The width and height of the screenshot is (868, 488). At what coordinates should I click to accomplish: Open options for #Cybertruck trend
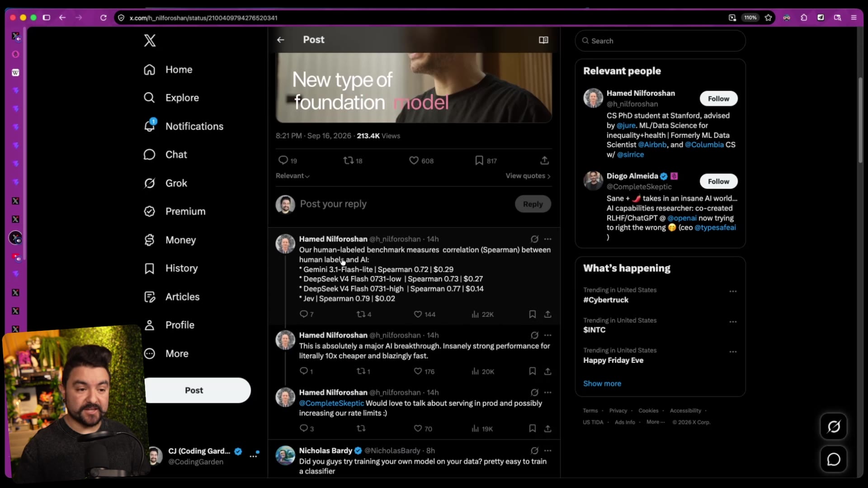[x=733, y=291]
